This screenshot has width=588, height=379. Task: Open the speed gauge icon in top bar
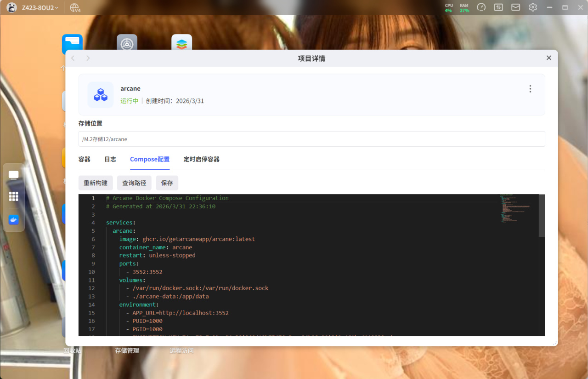[x=481, y=7]
